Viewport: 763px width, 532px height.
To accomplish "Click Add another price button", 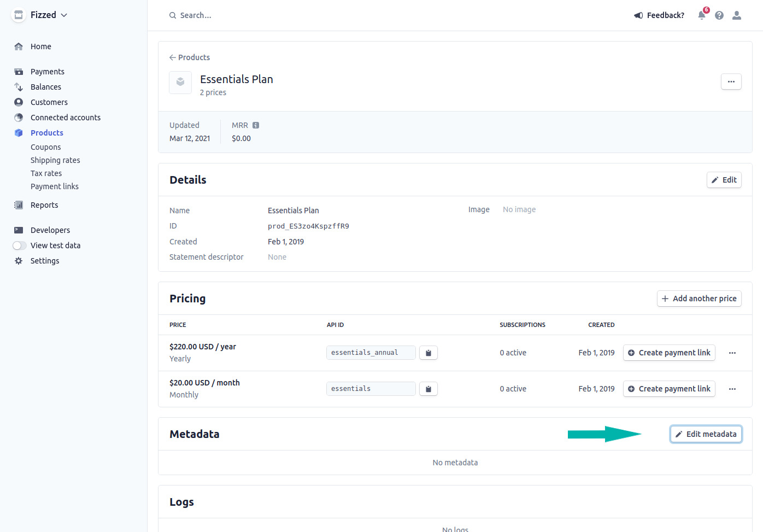I will tap(699, 299).
